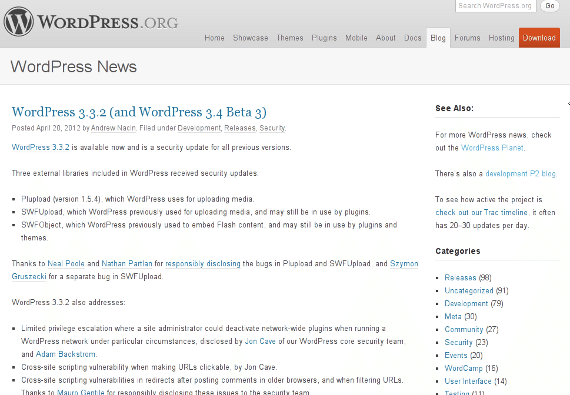The image size is (570, 395).
Task: Open the Releases filed-under link
Action: [x=240, y=128]
